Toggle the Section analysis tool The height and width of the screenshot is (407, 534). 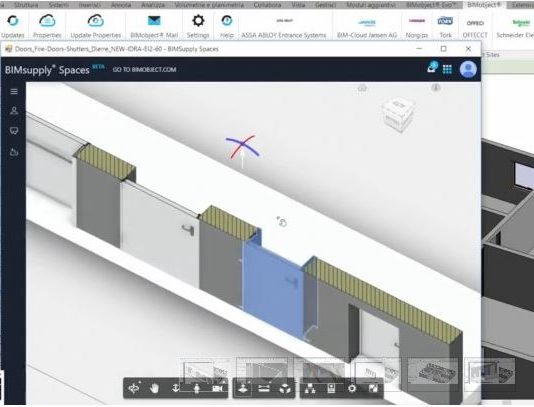pyautogui.click(x=243, y=388)
